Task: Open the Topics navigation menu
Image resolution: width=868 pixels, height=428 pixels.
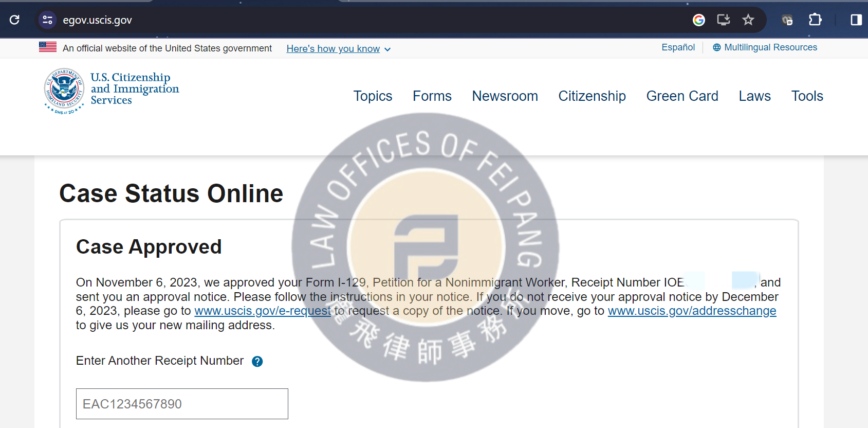Action: [373, 96]
